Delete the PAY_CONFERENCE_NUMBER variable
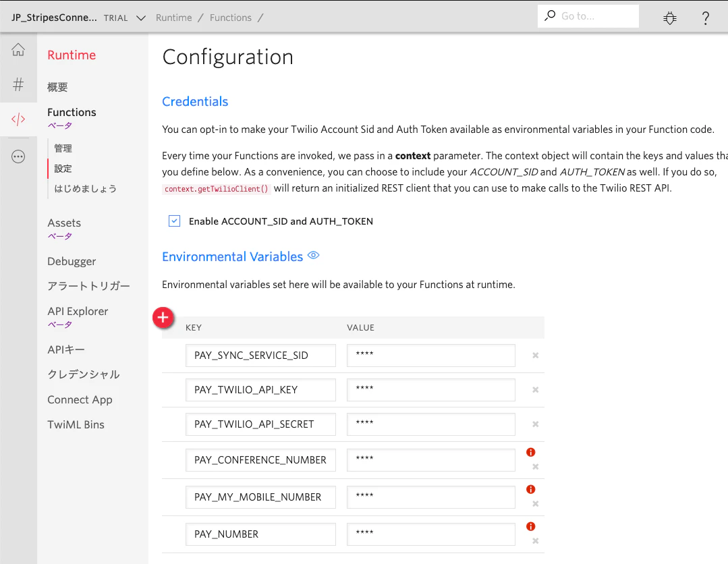The width and height of the screenshot is (728, 564). click(x=535, y=467)
